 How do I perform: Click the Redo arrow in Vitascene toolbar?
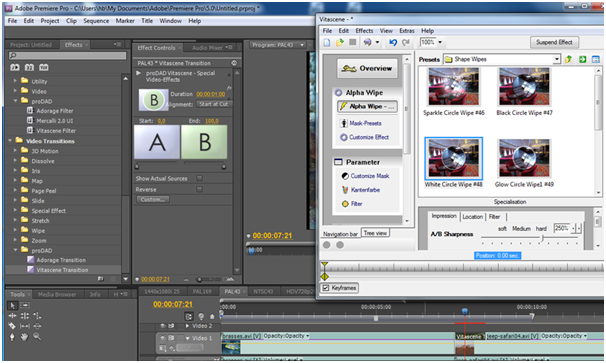[406, 42]
